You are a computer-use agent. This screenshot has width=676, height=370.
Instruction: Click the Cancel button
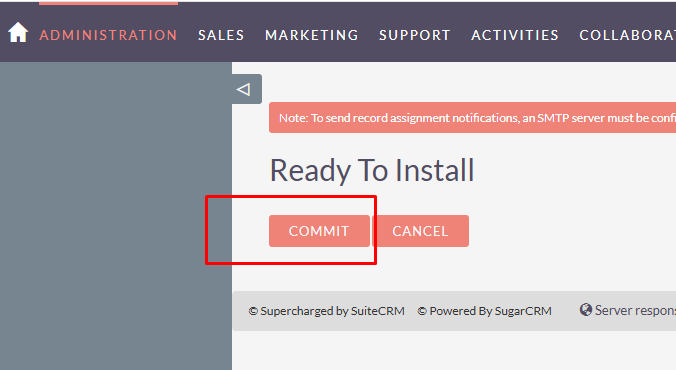click(420, 231)
